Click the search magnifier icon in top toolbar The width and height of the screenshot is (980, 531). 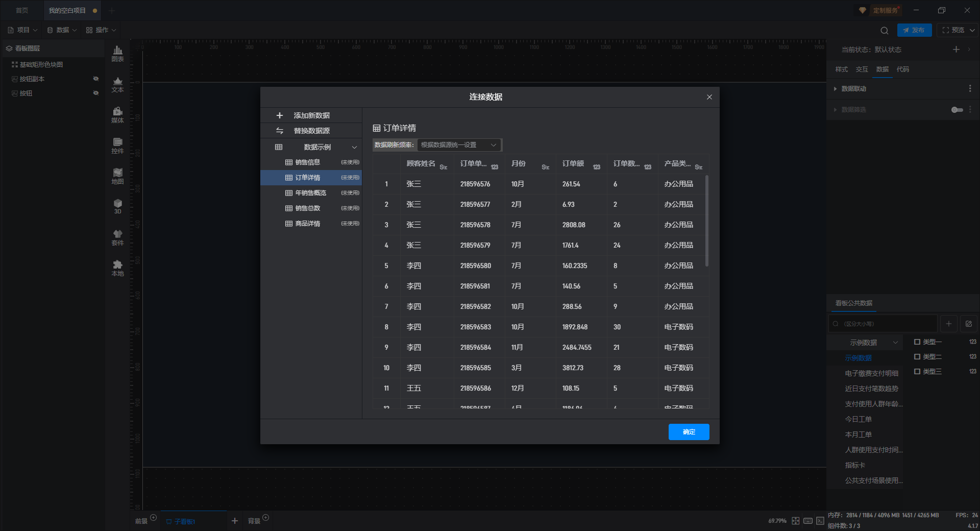885,30
